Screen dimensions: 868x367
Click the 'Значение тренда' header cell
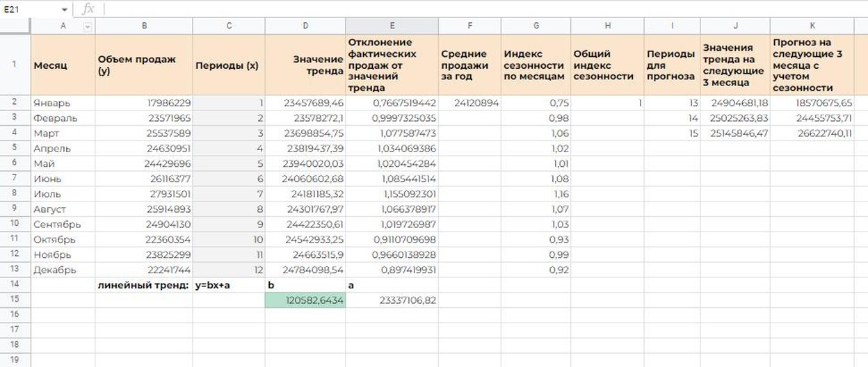[305, 65]
